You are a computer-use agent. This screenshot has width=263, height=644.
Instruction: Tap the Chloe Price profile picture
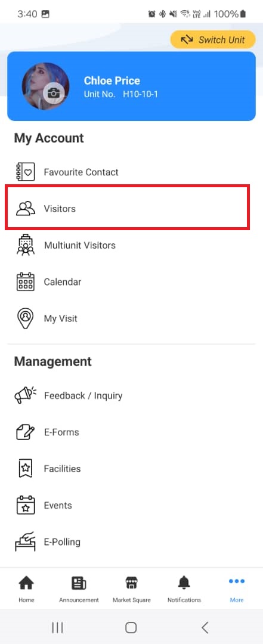[45, 86]
